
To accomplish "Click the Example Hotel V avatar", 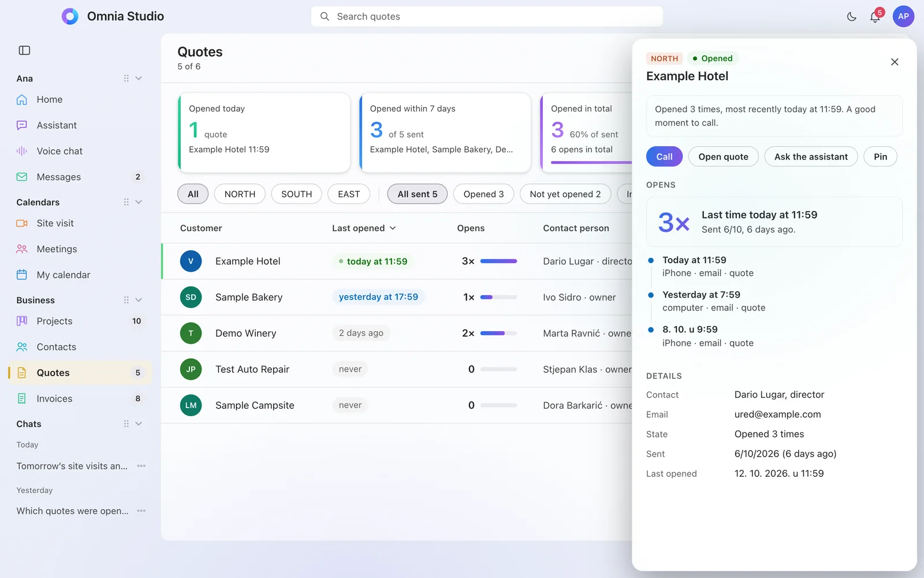I will click(191, 261).
